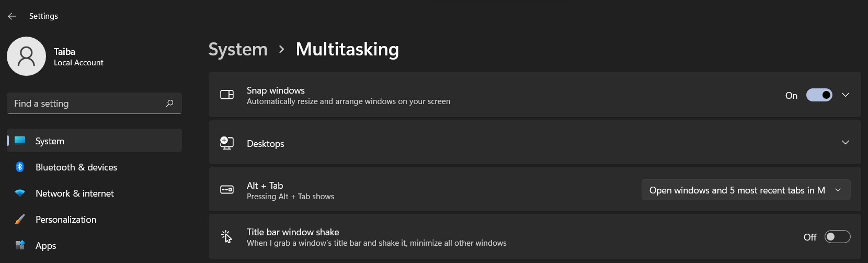Click the Snap windows layout icon
This screenshot has width=868, height=263.
coord(227,95)
